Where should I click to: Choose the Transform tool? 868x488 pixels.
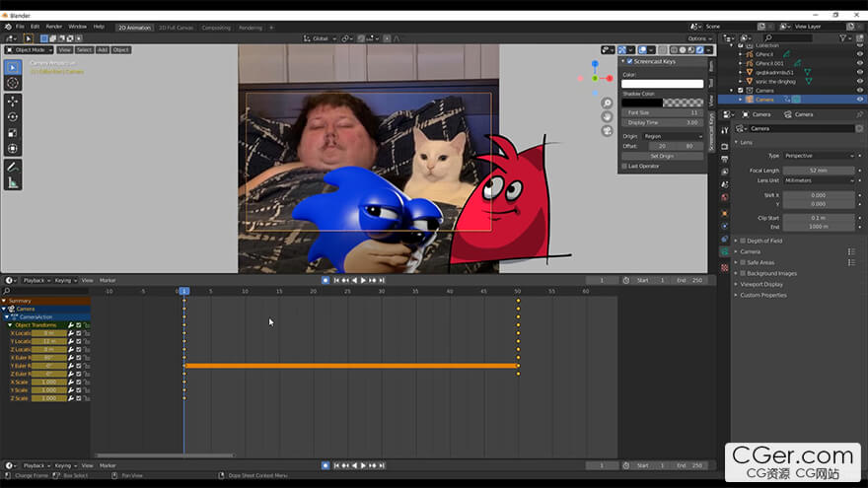13,148
